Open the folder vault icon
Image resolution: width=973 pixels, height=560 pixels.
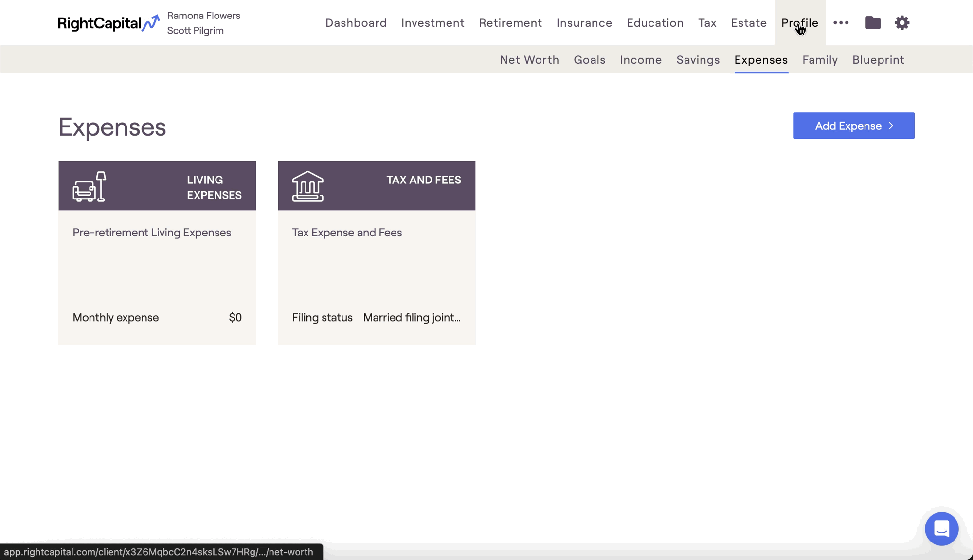(873, 23)
